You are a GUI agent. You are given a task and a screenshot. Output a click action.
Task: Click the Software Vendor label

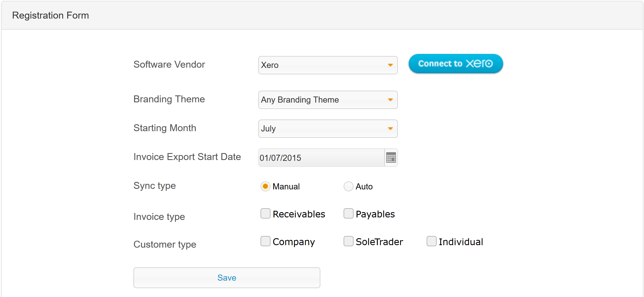click(169, 64)
